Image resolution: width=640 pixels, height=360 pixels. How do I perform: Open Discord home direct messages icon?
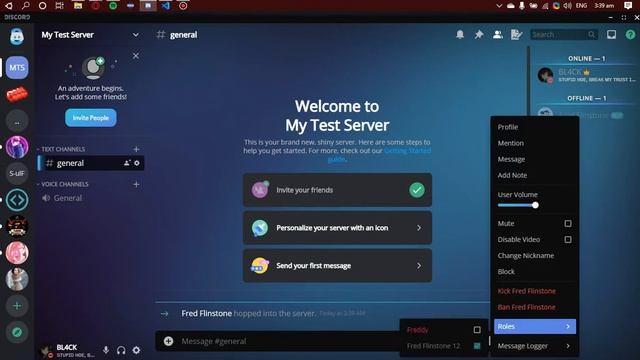tap(17, 36)
